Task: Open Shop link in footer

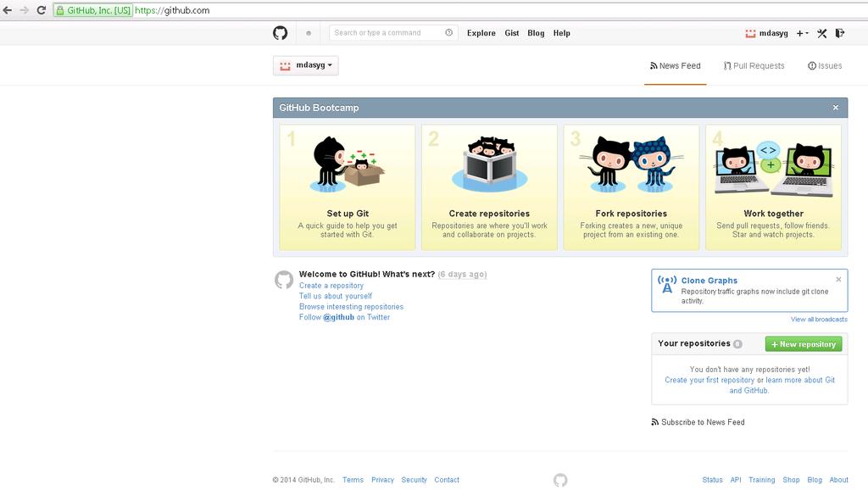Action: [791, 480]
